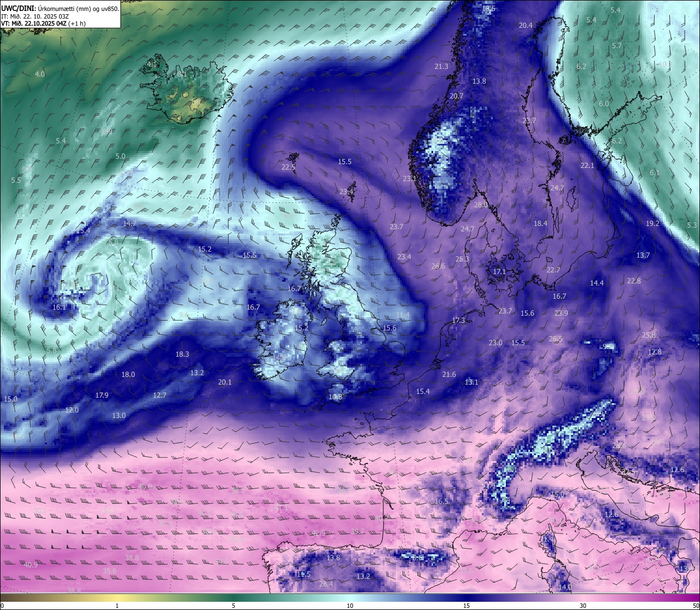Image resolution: width=700 pixels, height=610 pixels.
Task: Click the 25.3 value west of Denmark
Action: [462, 259]
